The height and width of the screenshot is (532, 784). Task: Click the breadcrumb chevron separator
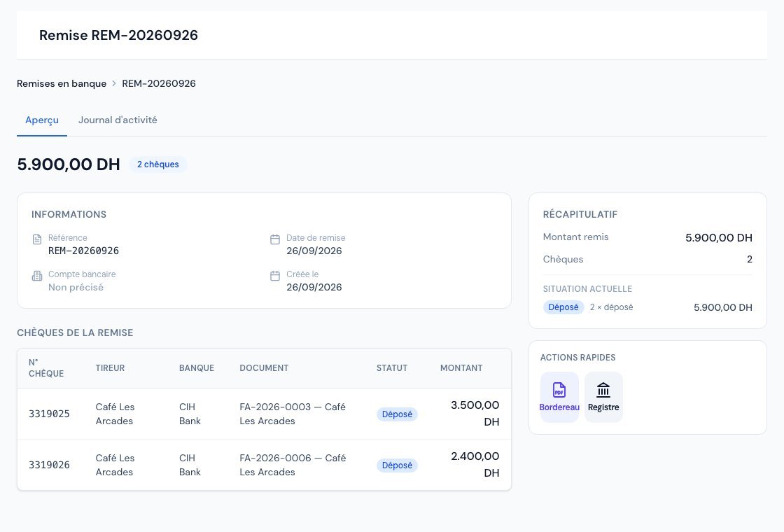tap(114, 83)
